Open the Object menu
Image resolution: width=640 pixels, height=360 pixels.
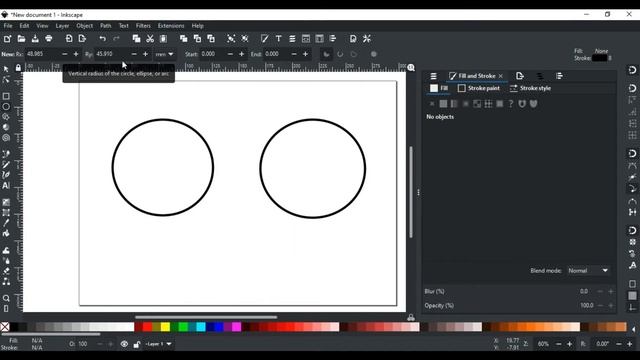click(84, 26)
